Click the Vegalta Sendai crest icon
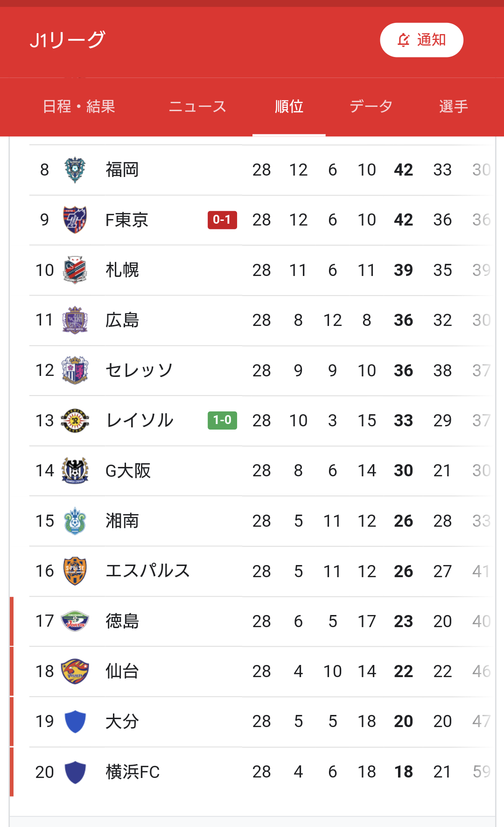504x827 pixels. 75,671
